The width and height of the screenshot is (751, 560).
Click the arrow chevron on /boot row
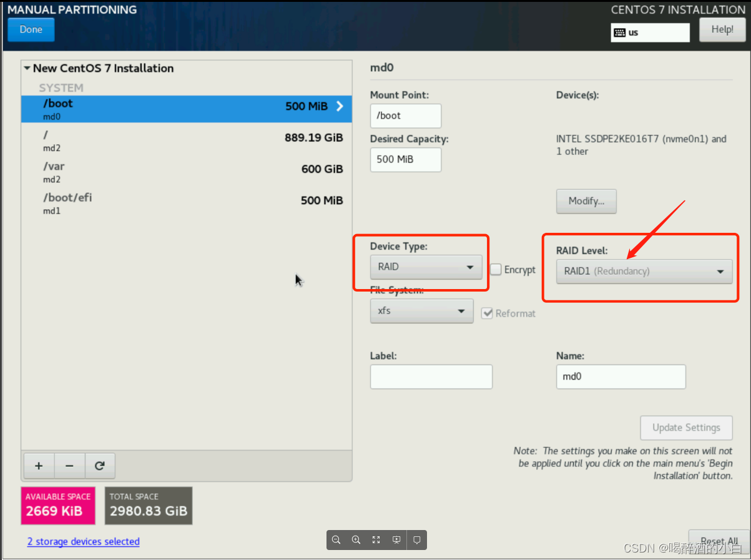click(x=340, y=106)
